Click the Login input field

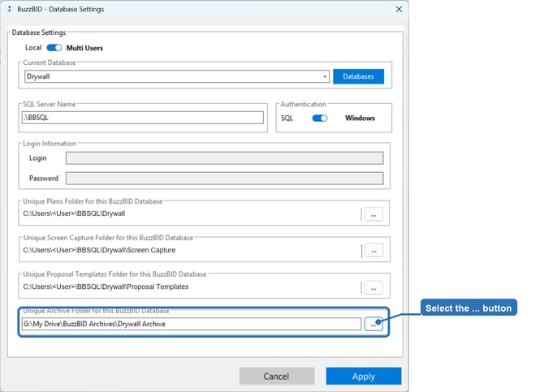tap(224, 157)
